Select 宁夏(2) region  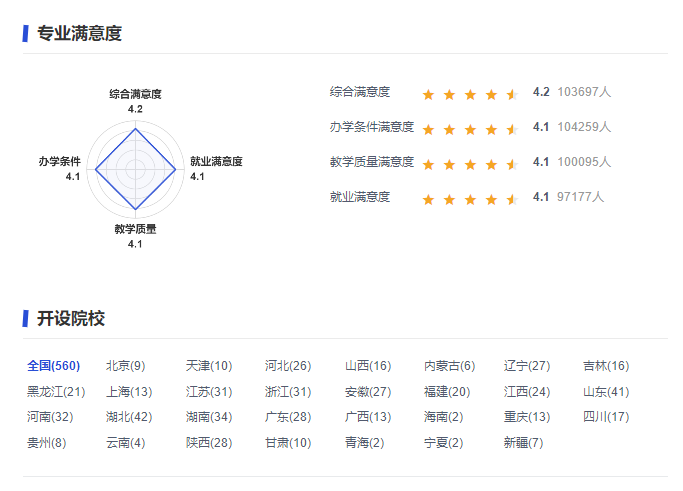(x=443, y=443)
